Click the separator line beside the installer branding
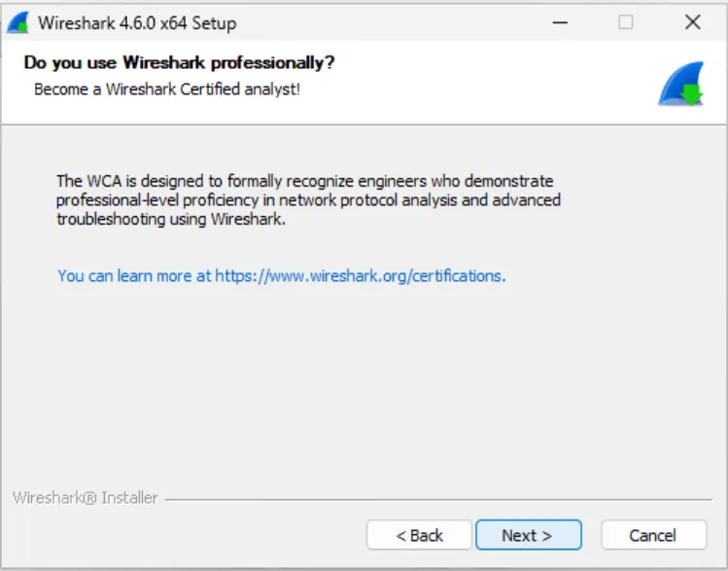The width and height of the screenshot is (728, 571). 437,499
